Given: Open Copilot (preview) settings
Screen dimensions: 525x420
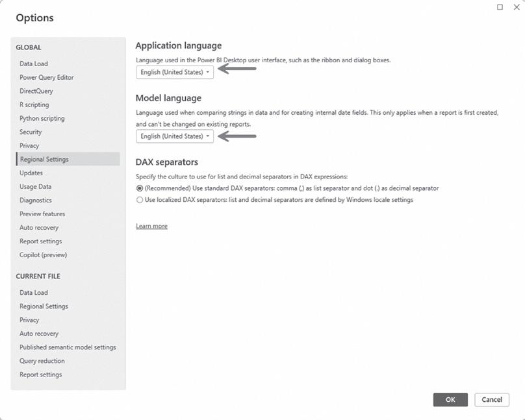Looking at the screenshot, I should (43, 254).
